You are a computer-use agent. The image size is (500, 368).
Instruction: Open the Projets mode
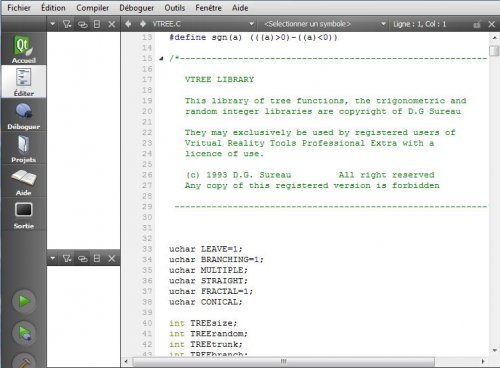tap(23, 148)
